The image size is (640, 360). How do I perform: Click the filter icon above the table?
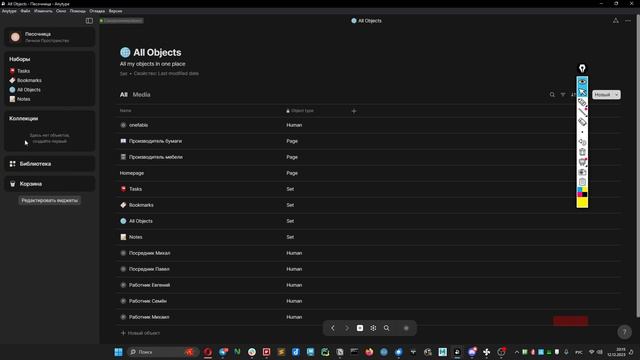563,95
